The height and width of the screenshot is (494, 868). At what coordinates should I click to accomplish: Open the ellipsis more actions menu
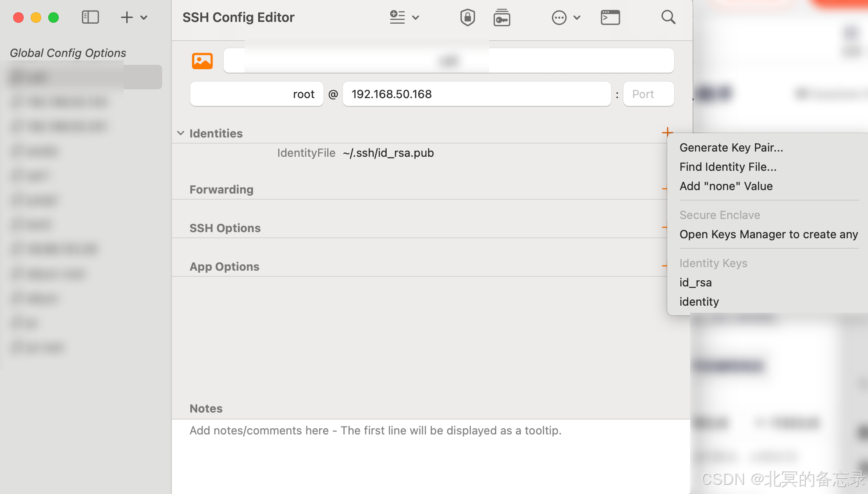[559, 18]
